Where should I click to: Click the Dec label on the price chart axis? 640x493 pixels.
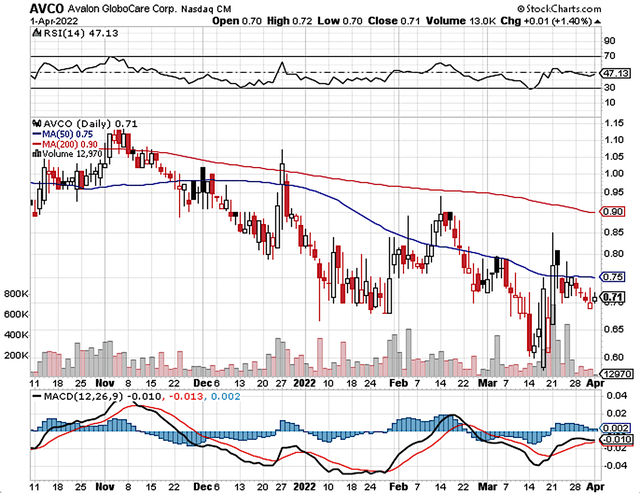pyautogui.click(x=202, y=383)
